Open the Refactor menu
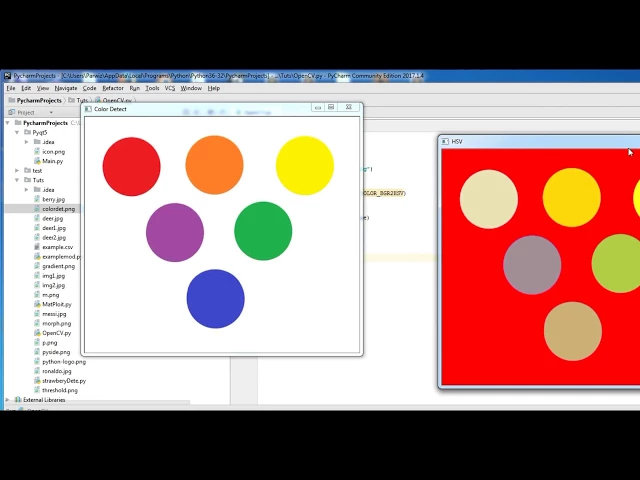This screenshot has height=480, width=640. coord(113,88)
